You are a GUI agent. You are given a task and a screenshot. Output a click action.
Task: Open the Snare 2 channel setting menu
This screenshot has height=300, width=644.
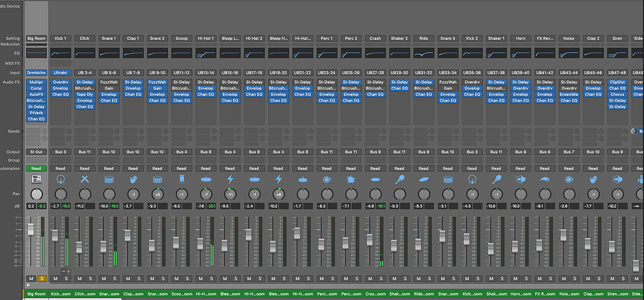pyautogui.click(x=157, y=39)
